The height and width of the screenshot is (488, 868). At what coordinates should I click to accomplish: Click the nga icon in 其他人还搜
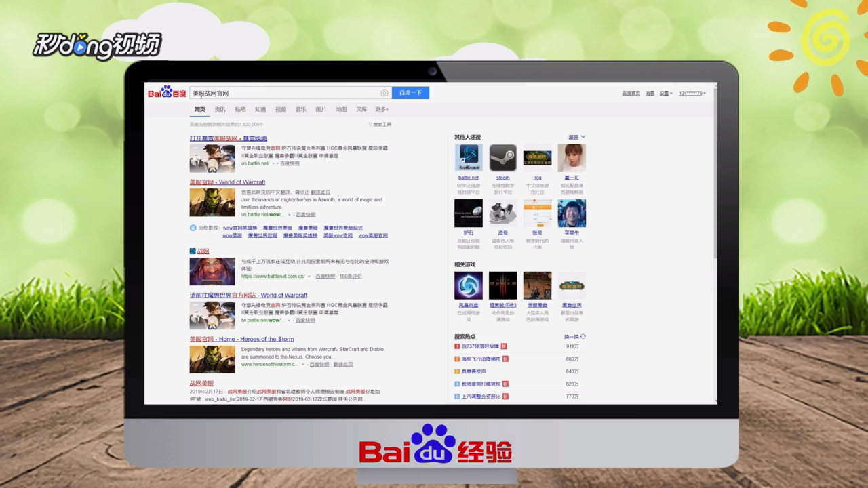[537, 158]
